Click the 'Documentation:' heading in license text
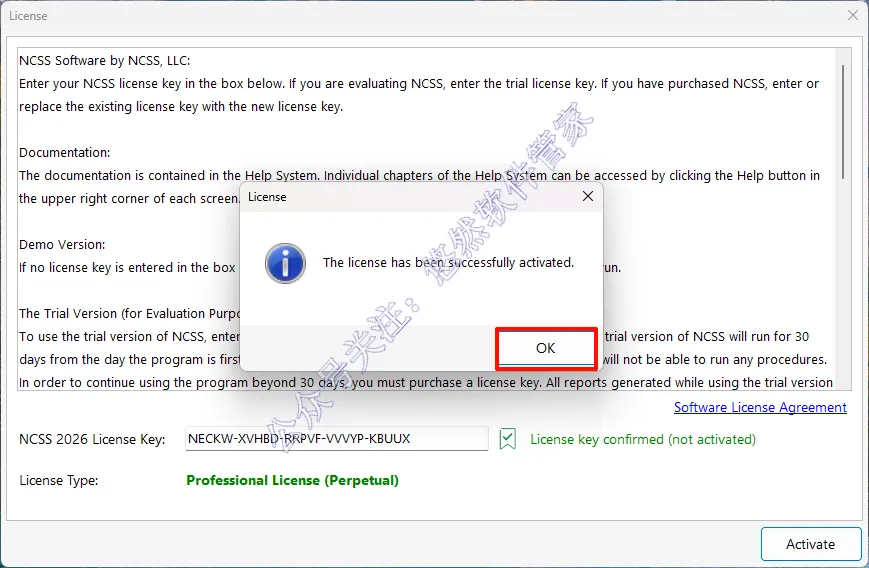Viewport: 869px width, 568px height. [x=65, y=152]
